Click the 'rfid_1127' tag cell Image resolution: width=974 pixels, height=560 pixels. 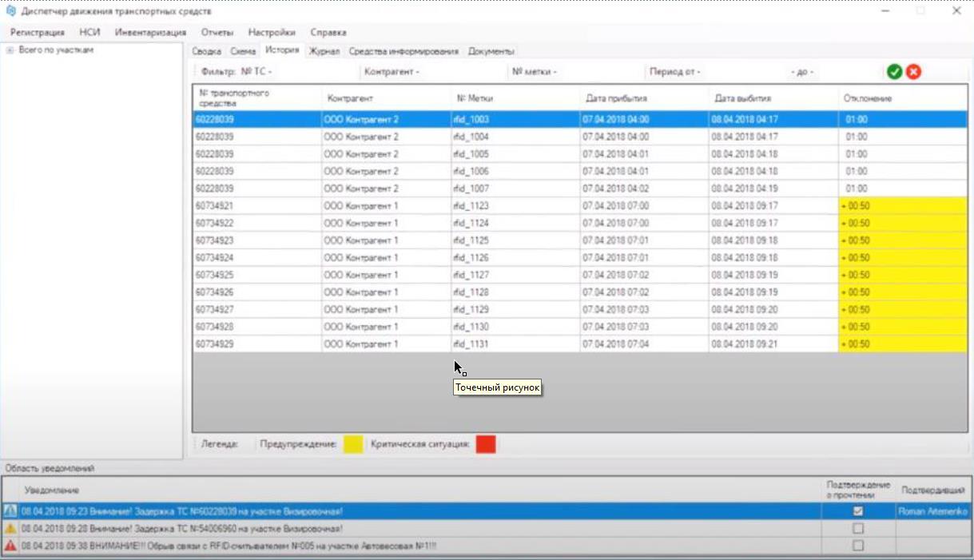515,275
